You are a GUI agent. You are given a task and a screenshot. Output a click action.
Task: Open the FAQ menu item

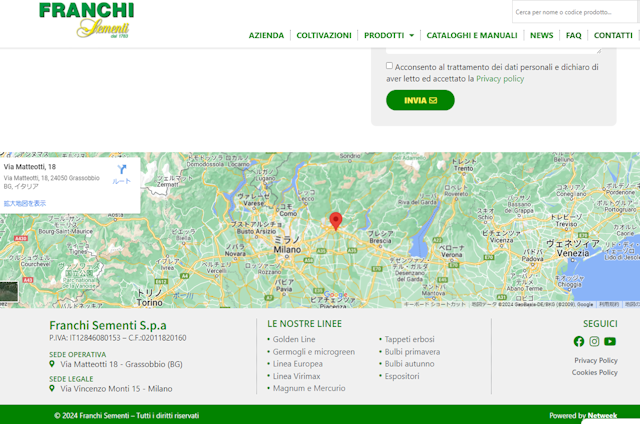[x=573, y=36]
